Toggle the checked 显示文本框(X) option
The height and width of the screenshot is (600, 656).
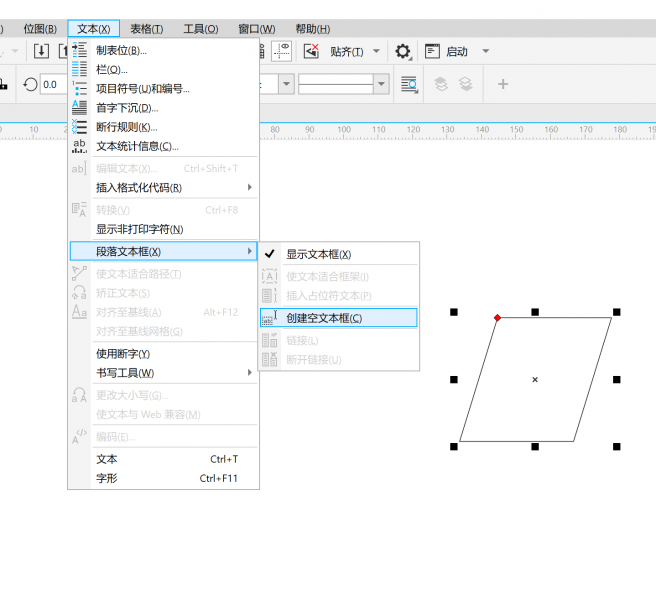tap(339, 254)
